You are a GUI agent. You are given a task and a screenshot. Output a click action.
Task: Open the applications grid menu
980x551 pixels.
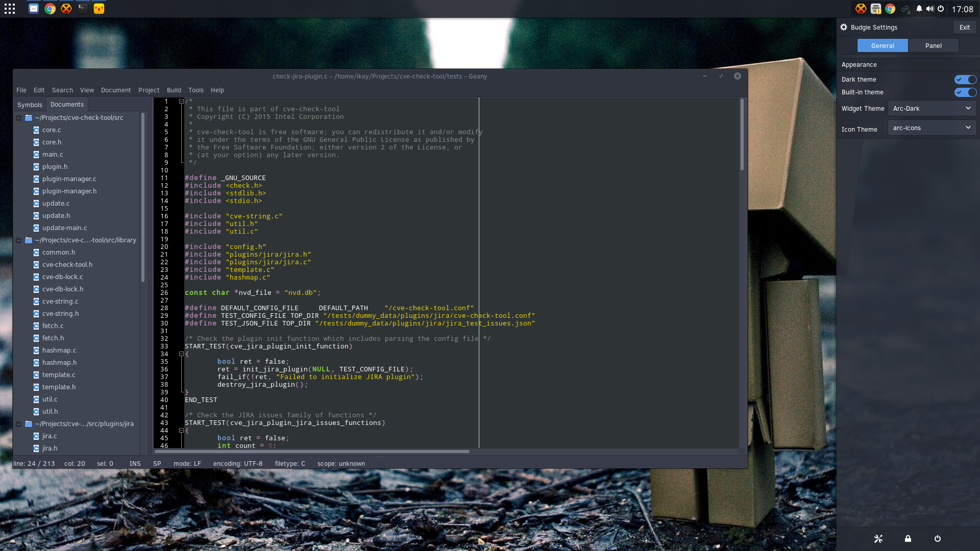10,9
